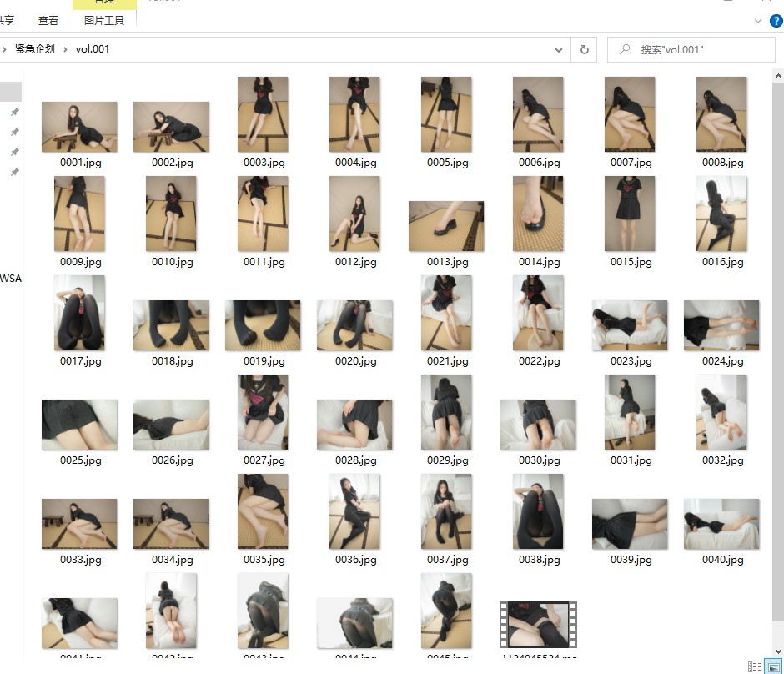The height and width of the screenshot is (674, 784).
Task: Click the file name 0009.jpg
Action: click(81, 261)
